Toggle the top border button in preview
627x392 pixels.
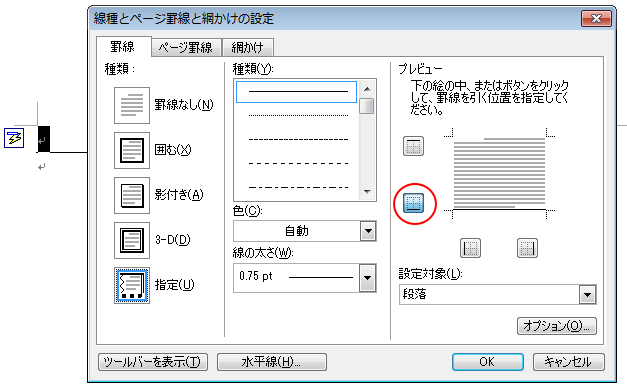click(x=413, y=146)
